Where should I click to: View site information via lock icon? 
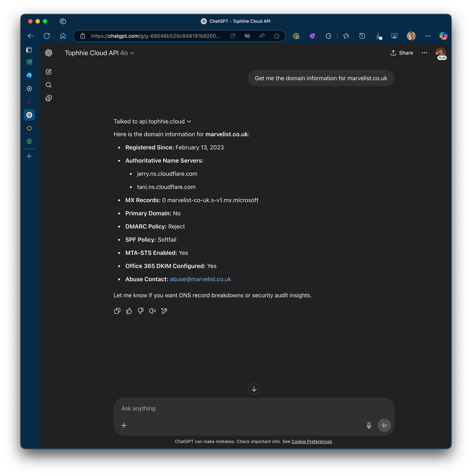tap(83, 36)
